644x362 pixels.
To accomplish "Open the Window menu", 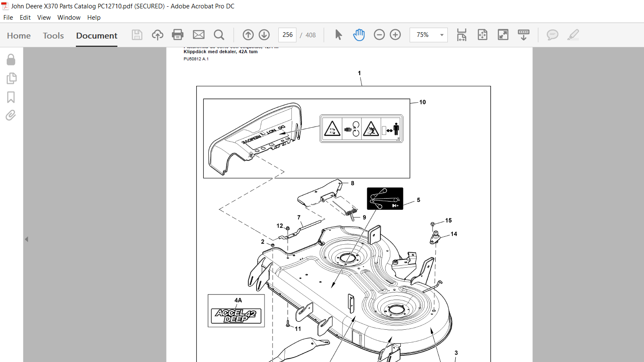I will click(69, 18).
